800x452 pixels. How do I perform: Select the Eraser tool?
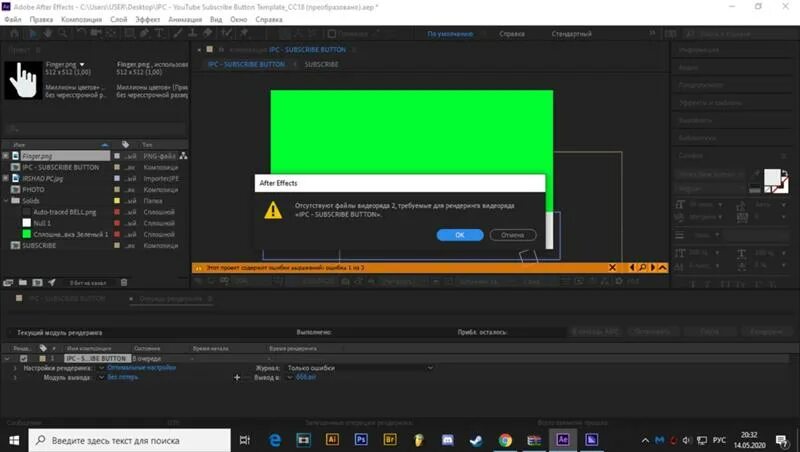[x=208, y=34]
